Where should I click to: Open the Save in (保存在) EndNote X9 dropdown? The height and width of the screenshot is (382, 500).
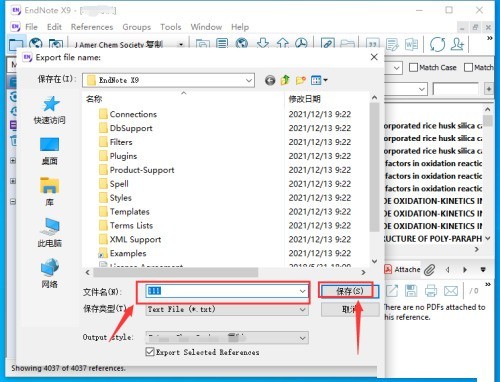pos(249,80)
